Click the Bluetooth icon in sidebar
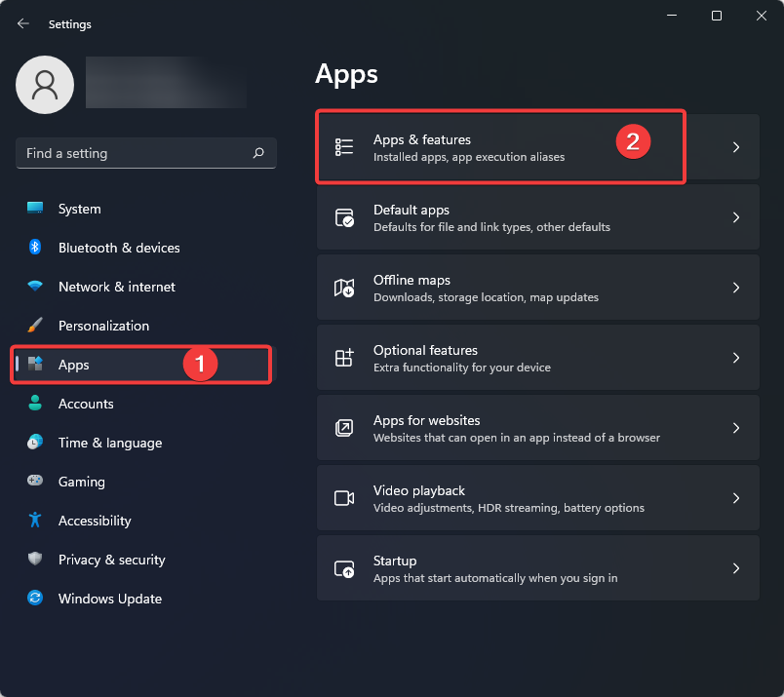Viewport: 784px width, 697px height. coord(35,247)
